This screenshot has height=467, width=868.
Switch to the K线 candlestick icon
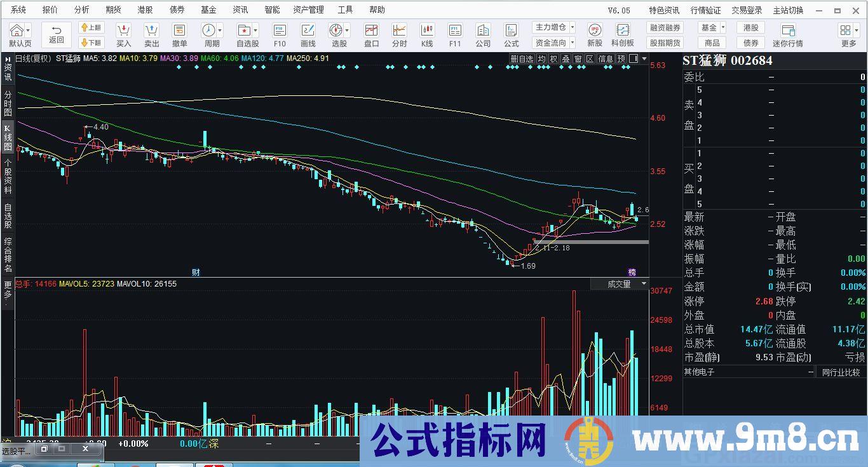[x=427, y=30]
